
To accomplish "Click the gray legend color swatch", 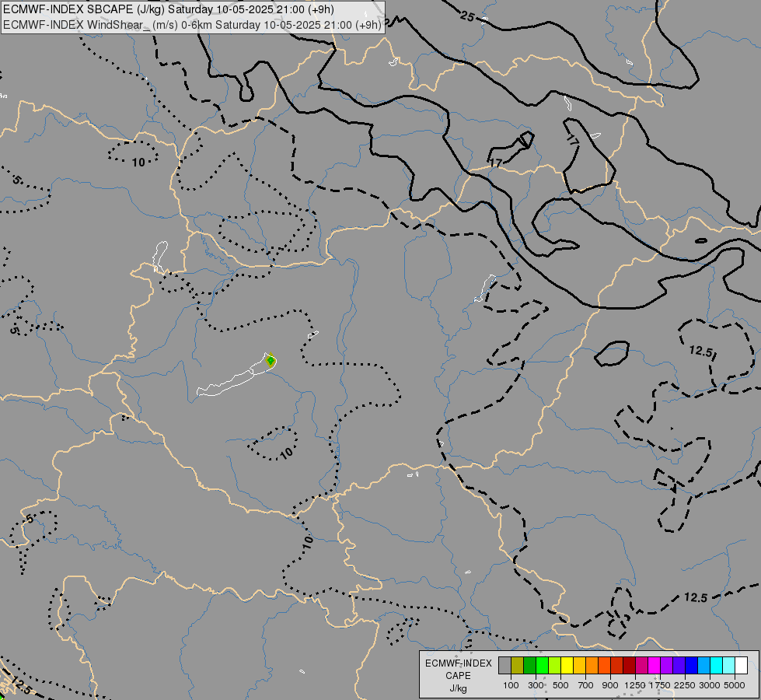I will (504, 666).
